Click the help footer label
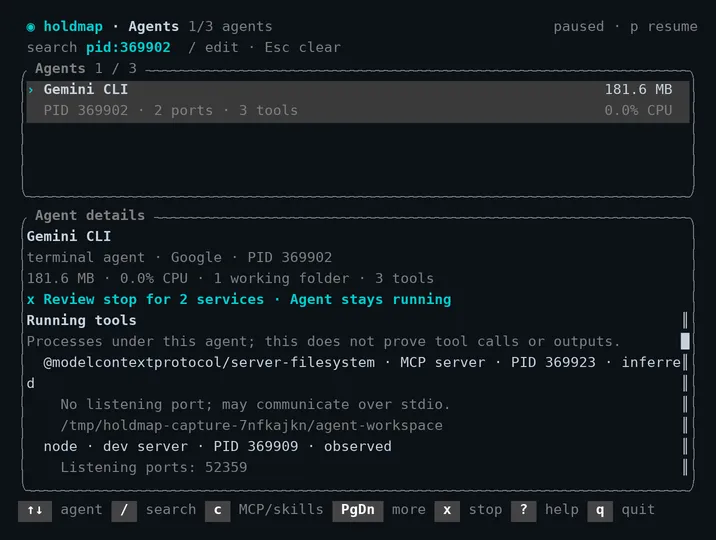 pos(562,510)
